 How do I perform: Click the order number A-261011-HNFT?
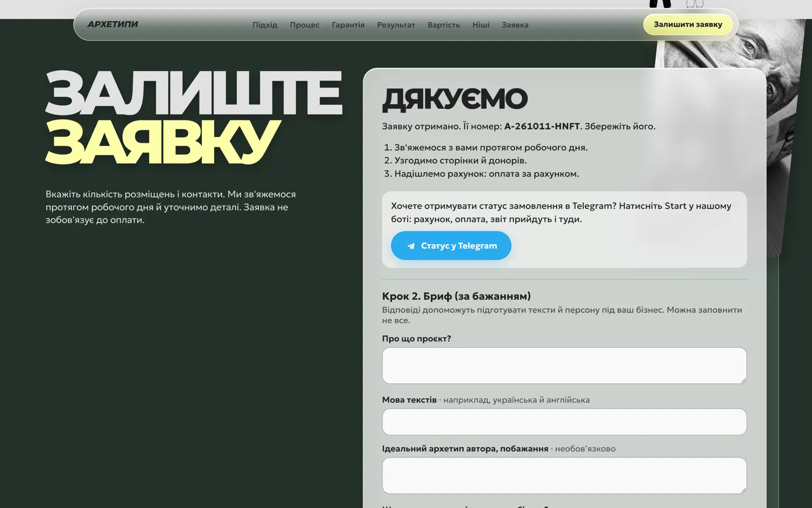click(x=542, y=126)
